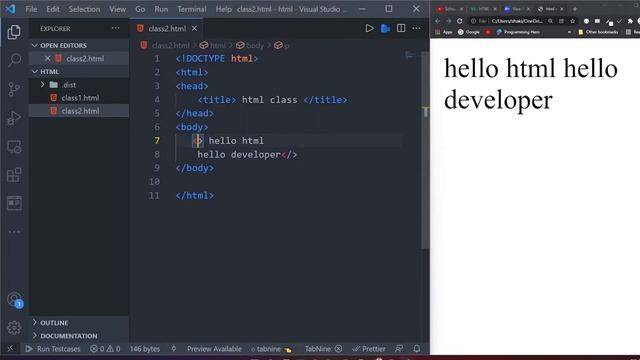Open the Remote Explorer view

(x=14, y=147)
